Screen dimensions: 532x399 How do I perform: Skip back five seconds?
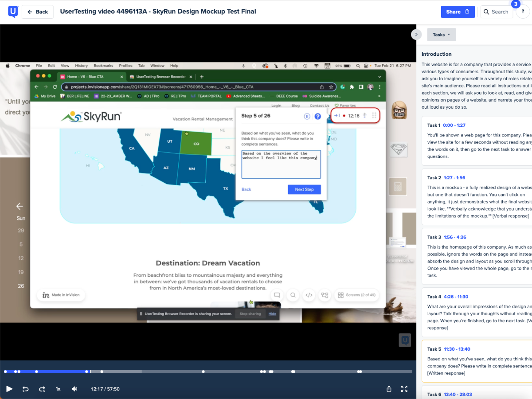point(26,389)
